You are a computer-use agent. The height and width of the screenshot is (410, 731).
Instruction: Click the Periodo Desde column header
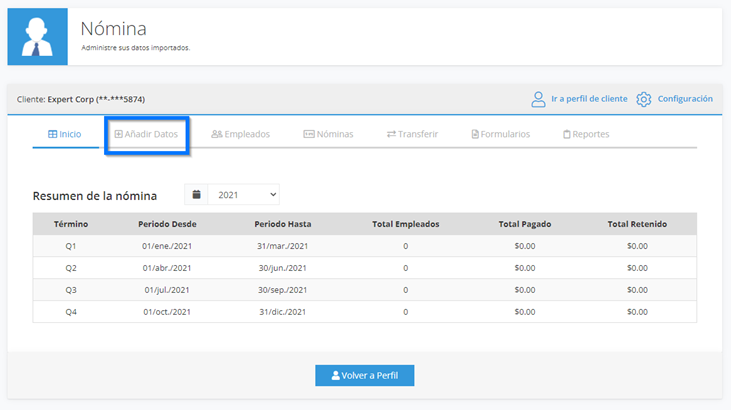pyautogui.click(x=167, y=224)
